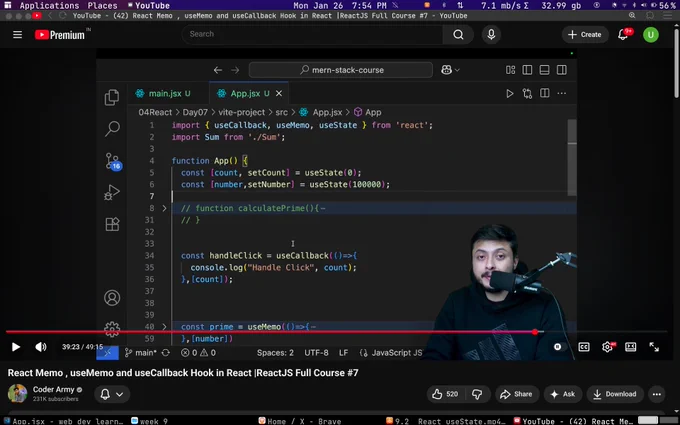Open VS Code Search sidebar icon in video
The image size is (680, 425).
[112, 129]
